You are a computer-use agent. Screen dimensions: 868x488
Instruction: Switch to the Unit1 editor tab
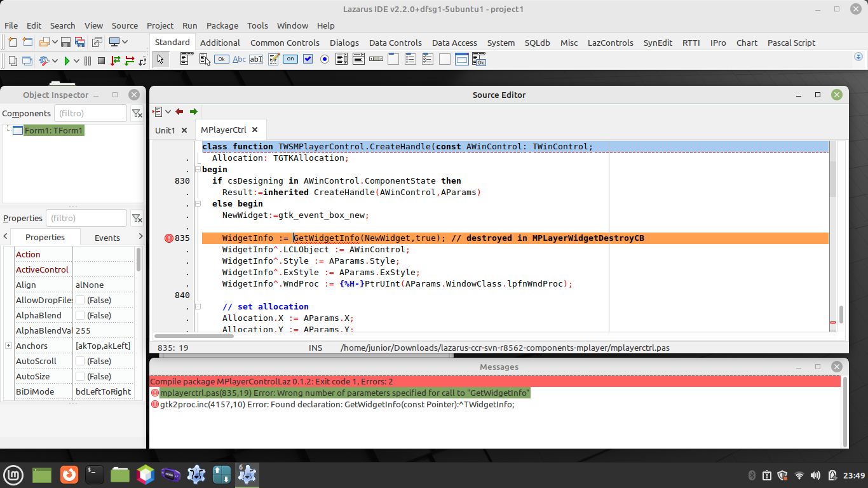[x=165, y=130]
